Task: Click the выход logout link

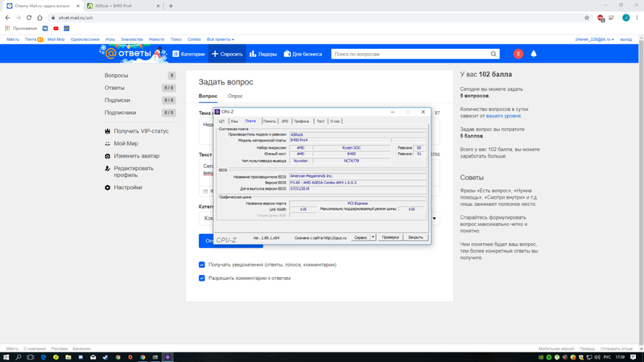Action: [x=626, y=39]
